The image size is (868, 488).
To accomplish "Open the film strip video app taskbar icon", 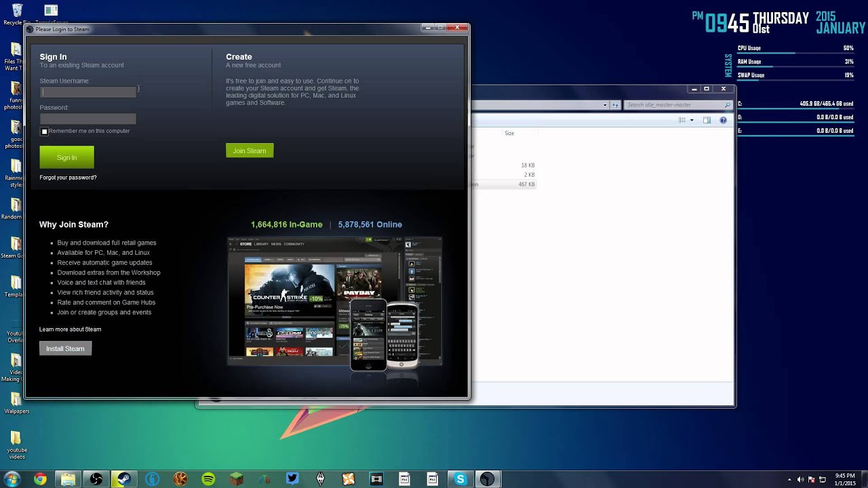I will click(376, 479).
